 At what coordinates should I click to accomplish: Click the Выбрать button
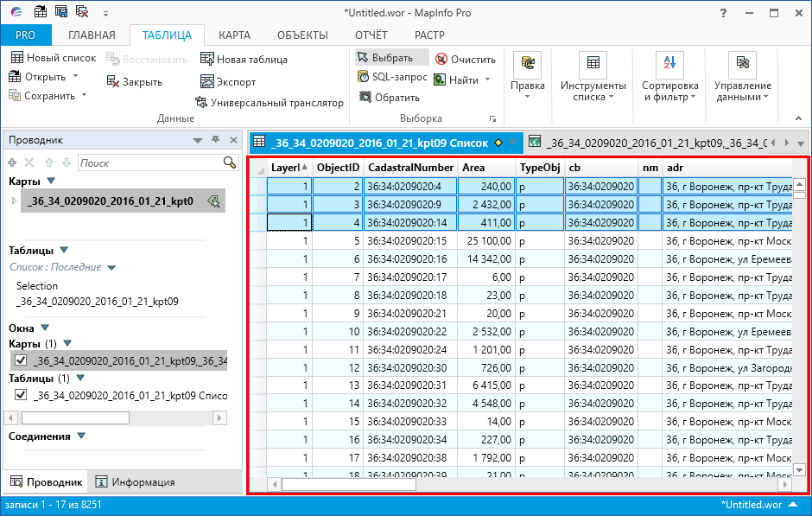(x=391, y=58)
